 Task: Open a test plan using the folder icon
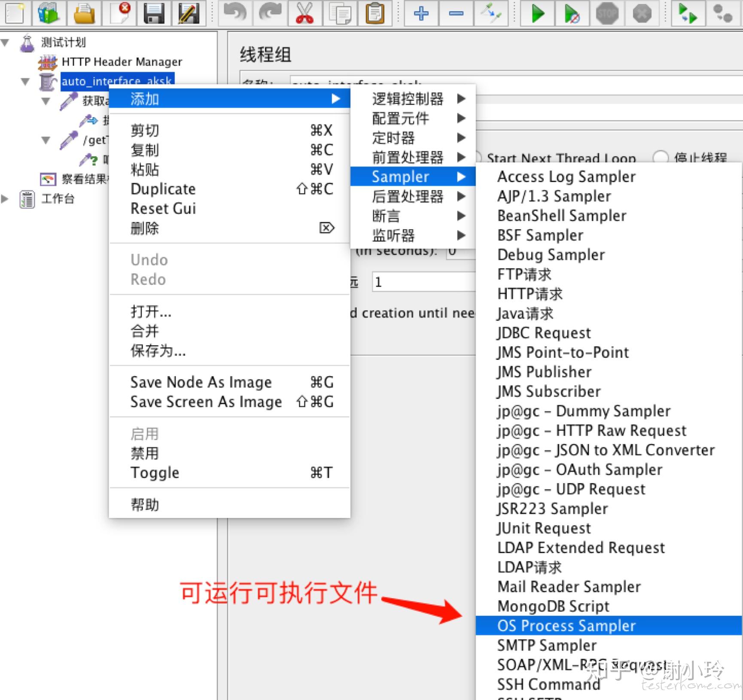(84, 14)
